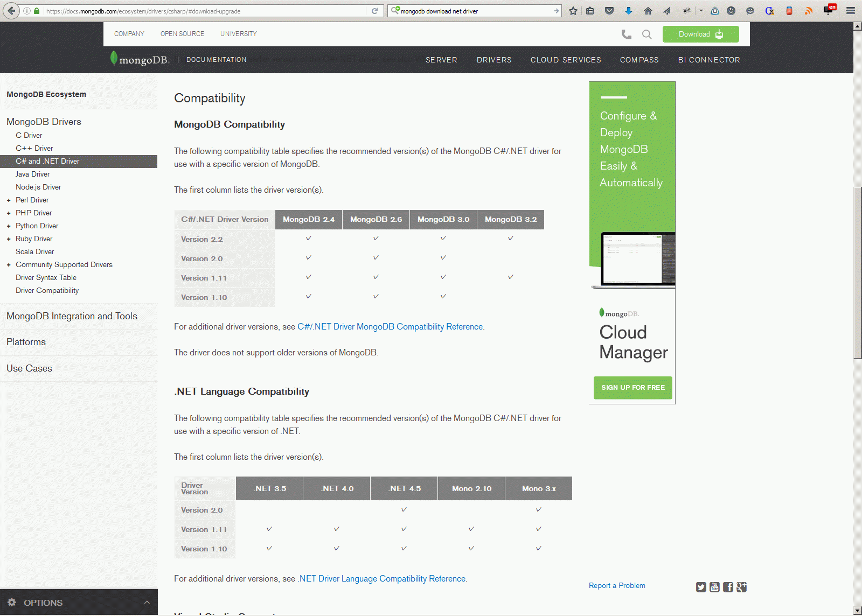The height and width of the screenshot is (616, 862).
Task: Click the page vertical scrollbar thumb
Action: [x=858, y=272]
